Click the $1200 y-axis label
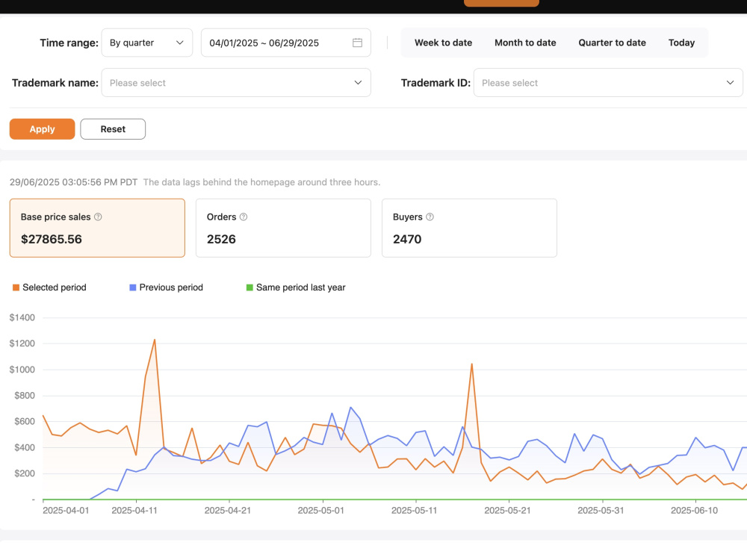Screen dimensions: 747x560 pos(22,343)
